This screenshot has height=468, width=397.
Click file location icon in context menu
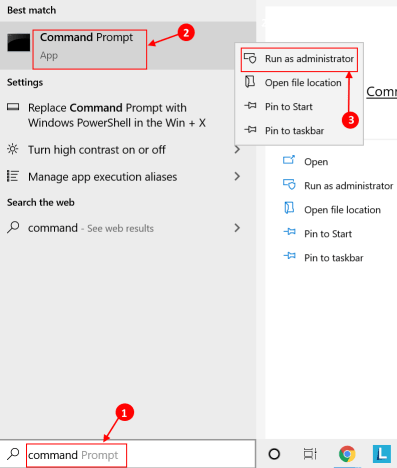pos(250,82)
